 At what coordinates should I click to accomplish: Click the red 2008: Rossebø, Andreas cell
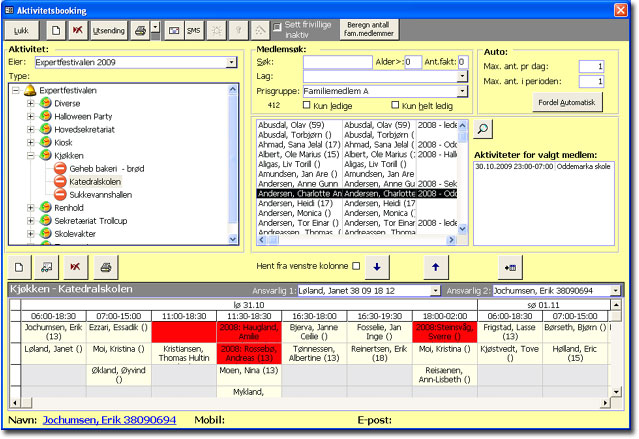tap(249, 353)
